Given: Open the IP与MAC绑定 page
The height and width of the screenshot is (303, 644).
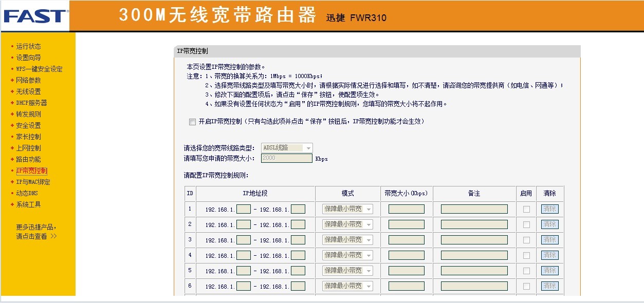Looking at the screenshot, I should point(32,182).
